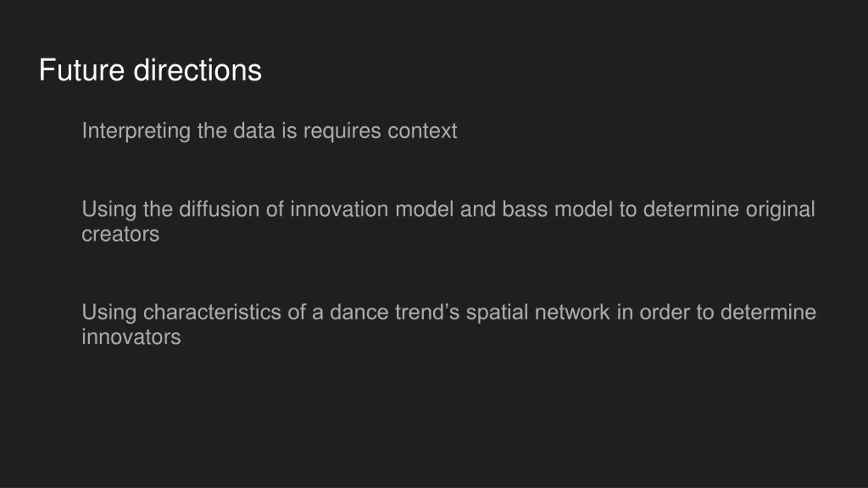Click the word "directions" in the title
The width and height of the screenshot is (868, 488).
click(198, 70)
